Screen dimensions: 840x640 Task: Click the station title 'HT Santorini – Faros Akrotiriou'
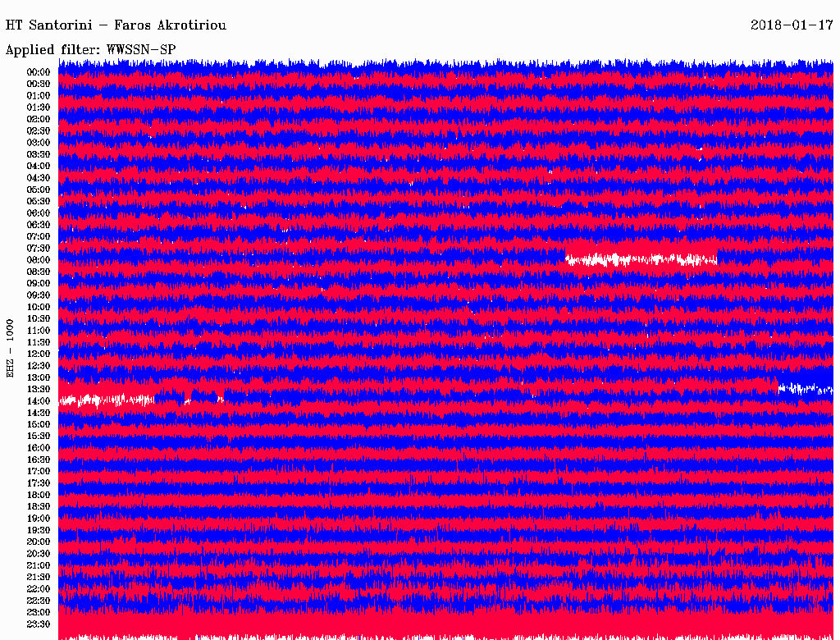(x=116, y=25)
